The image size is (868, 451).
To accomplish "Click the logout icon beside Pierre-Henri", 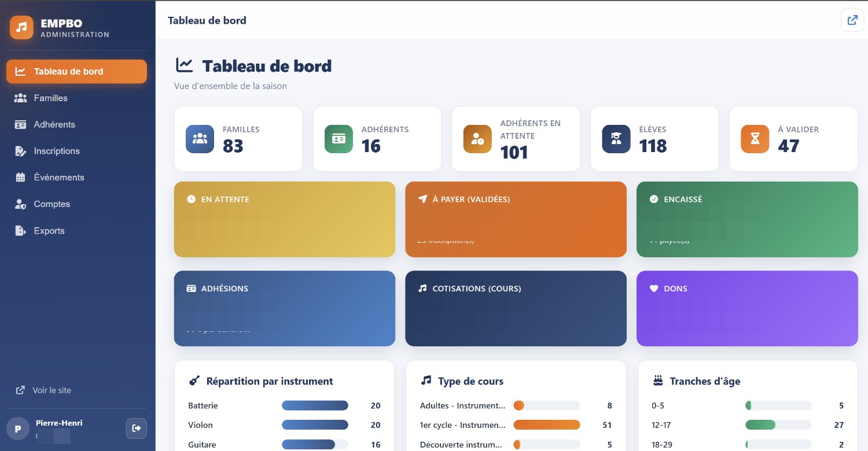I will click(137, 428).
